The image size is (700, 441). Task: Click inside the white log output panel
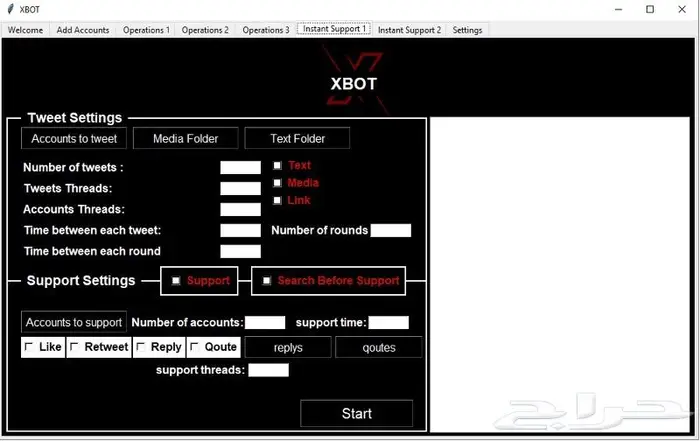(x=560, y=275)
